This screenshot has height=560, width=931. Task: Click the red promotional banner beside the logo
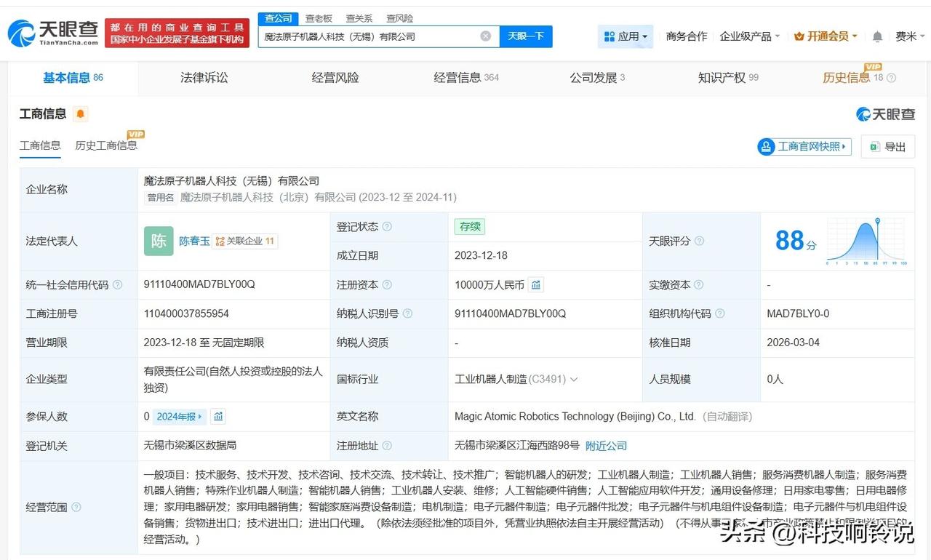(x=177, y=33)
